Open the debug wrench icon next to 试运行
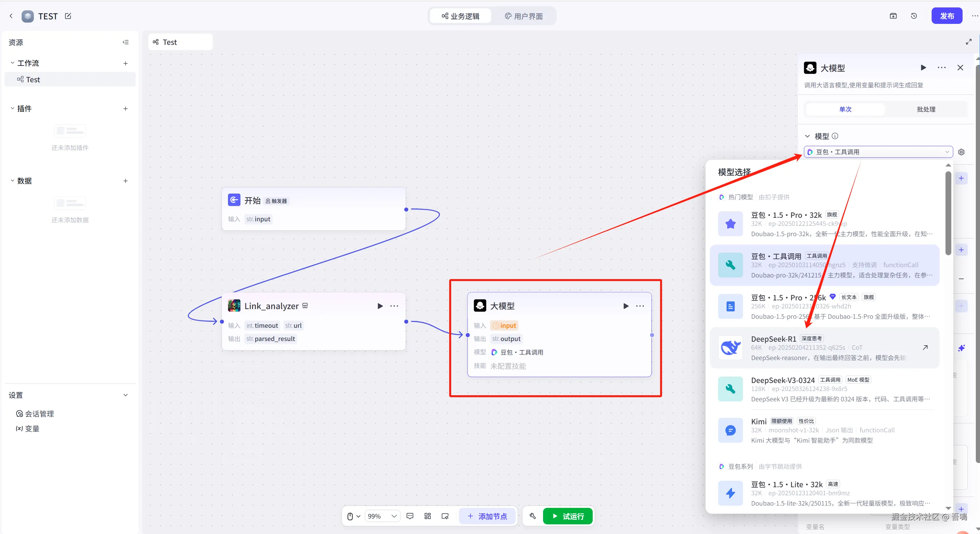The image size is (980, 534). click(x=533, y=516)
